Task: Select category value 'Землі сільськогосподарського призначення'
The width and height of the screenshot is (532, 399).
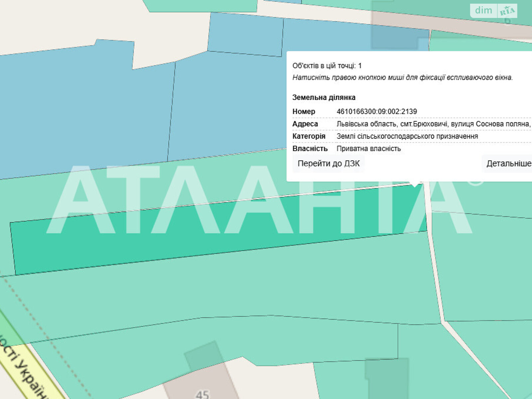Action: point(407,136)
